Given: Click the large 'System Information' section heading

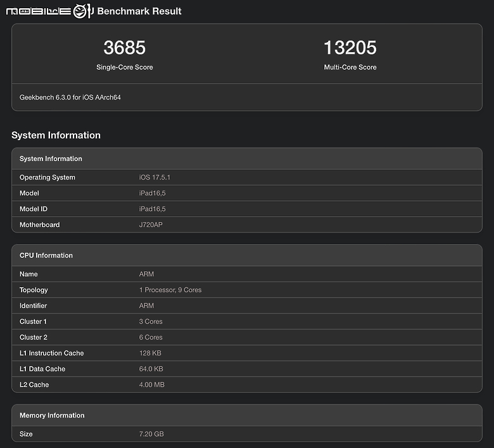Looking at the screenshot, I should (x=56, y=135).
